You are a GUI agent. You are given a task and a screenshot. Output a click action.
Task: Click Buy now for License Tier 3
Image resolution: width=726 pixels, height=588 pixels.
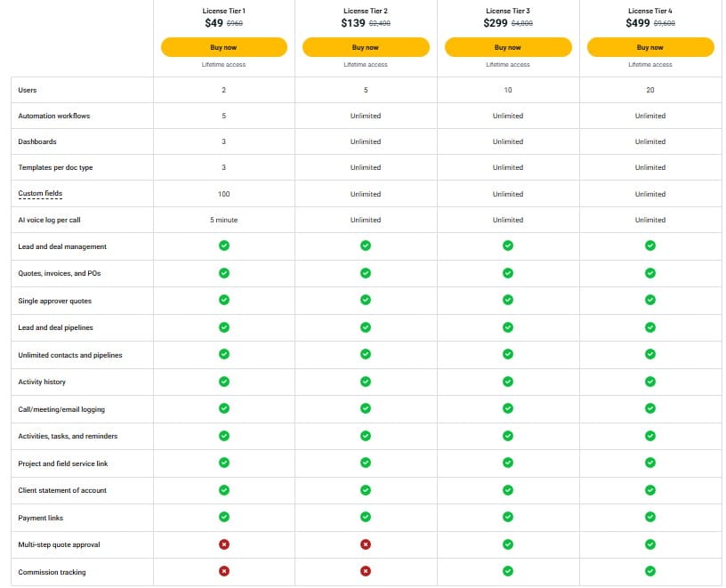coord(507,45)
